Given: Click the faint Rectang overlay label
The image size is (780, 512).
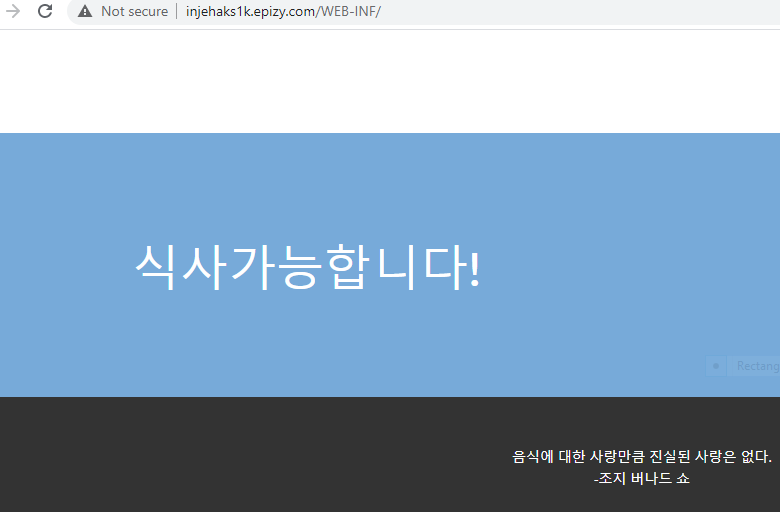Looking at the screenshot, I should (757, 366).
